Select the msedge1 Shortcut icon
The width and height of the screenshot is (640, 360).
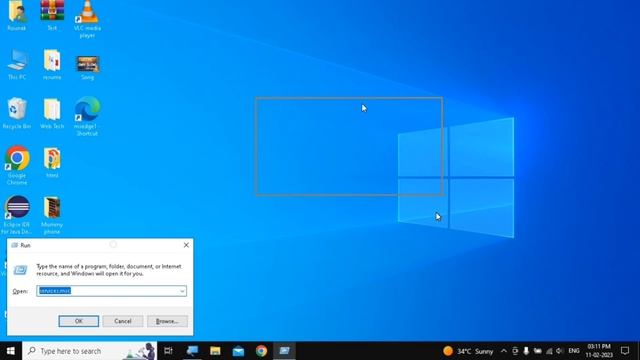[87, 116]
